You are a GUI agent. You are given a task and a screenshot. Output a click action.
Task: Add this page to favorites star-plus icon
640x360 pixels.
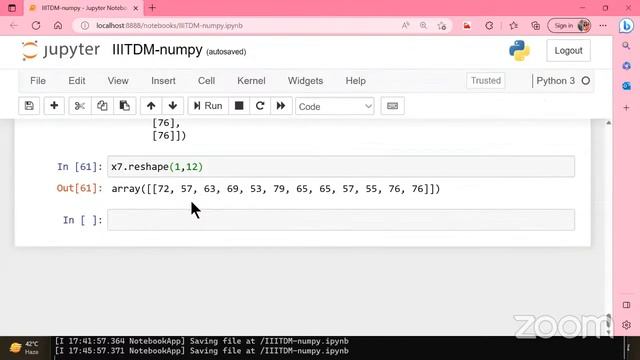point(442,26)
